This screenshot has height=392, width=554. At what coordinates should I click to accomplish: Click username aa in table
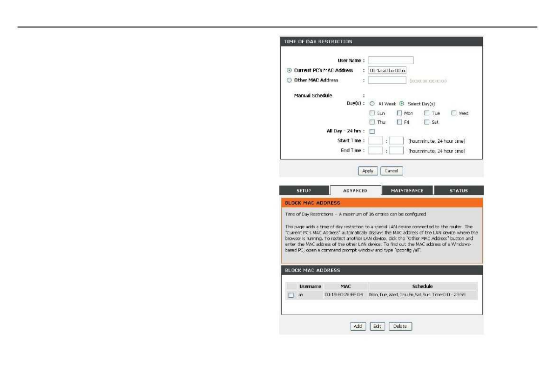pos(301,295)
